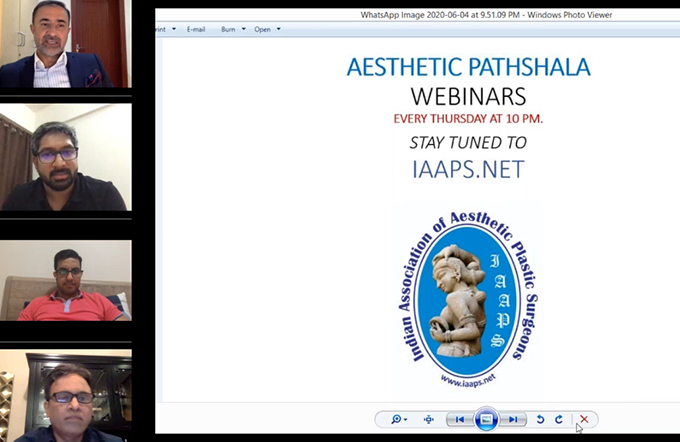Open the zoom magnifier control in Photo Viewer

point(396,419)
